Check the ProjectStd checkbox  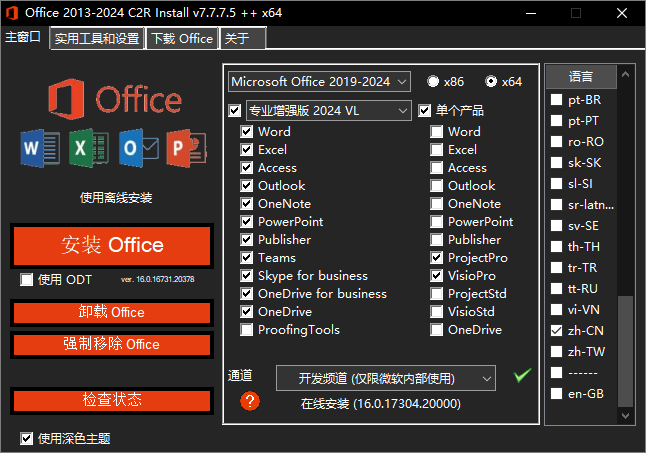point(436,294)
